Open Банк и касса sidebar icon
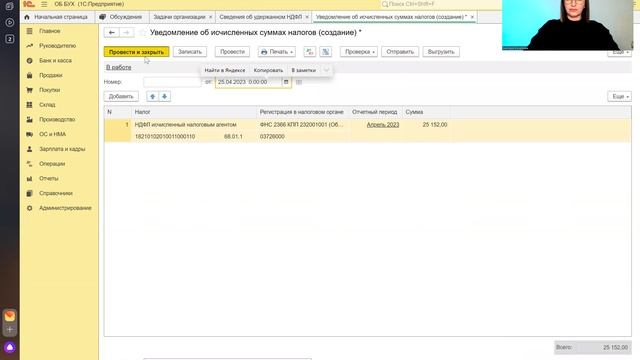 (29, 60)
